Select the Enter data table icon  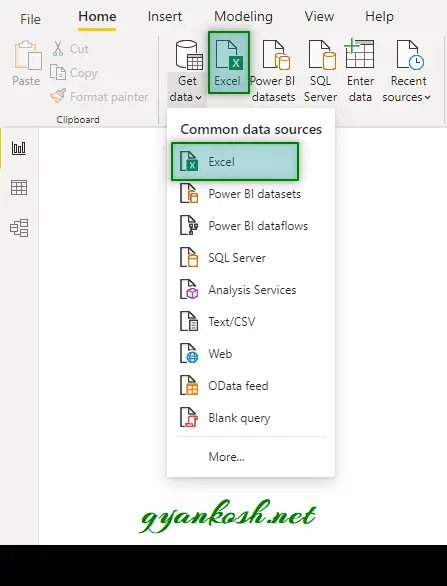359,54
